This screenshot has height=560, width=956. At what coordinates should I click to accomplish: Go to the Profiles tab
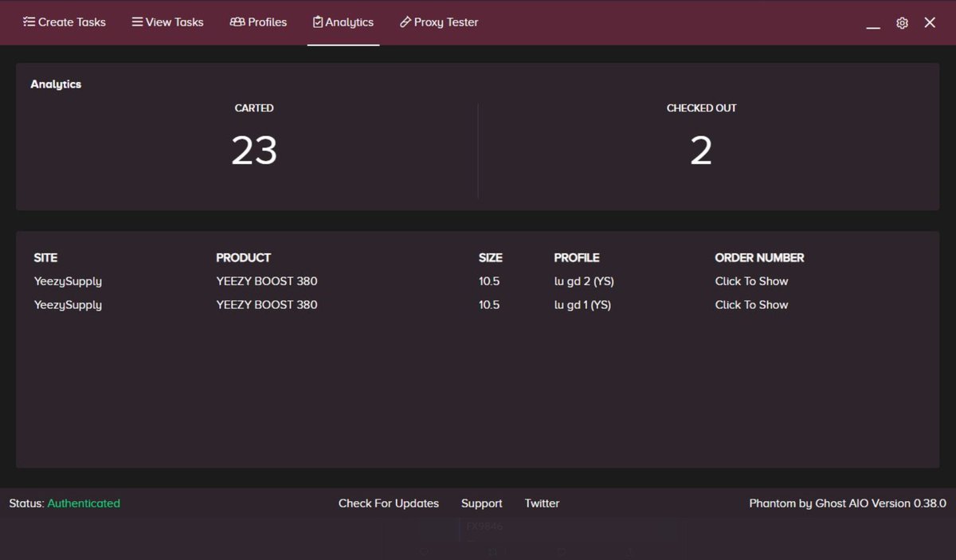coord(258,22)
